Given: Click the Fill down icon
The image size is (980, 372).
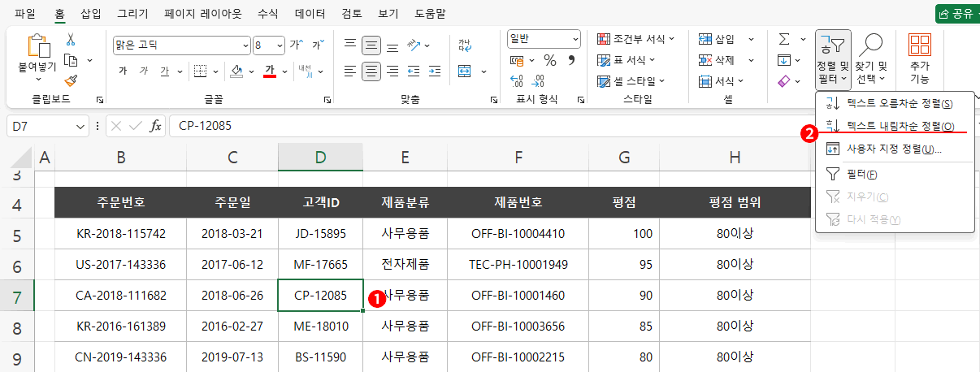Looking at the screenshot, I should (784, 60).
